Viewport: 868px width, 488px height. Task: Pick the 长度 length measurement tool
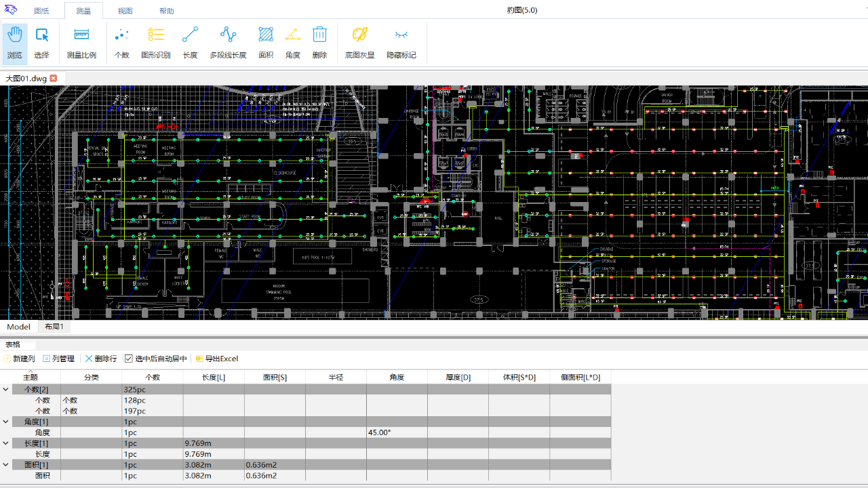(x=190, y=42)
